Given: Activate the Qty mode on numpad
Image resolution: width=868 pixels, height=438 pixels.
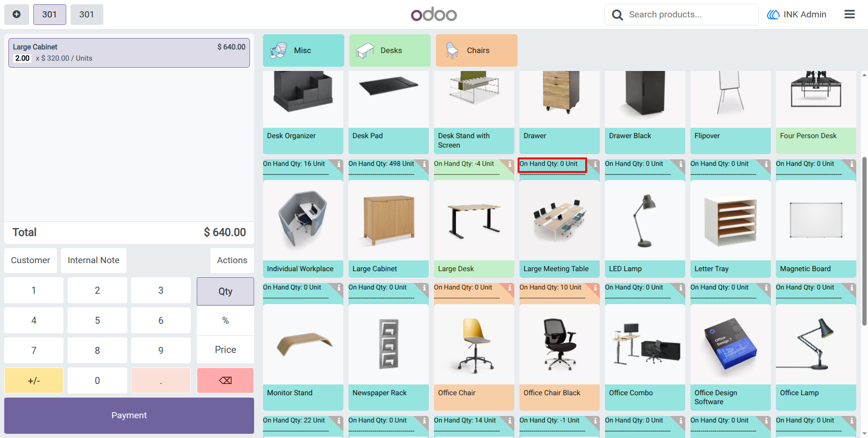Looking at the screenshot, I should click(225, 291).
